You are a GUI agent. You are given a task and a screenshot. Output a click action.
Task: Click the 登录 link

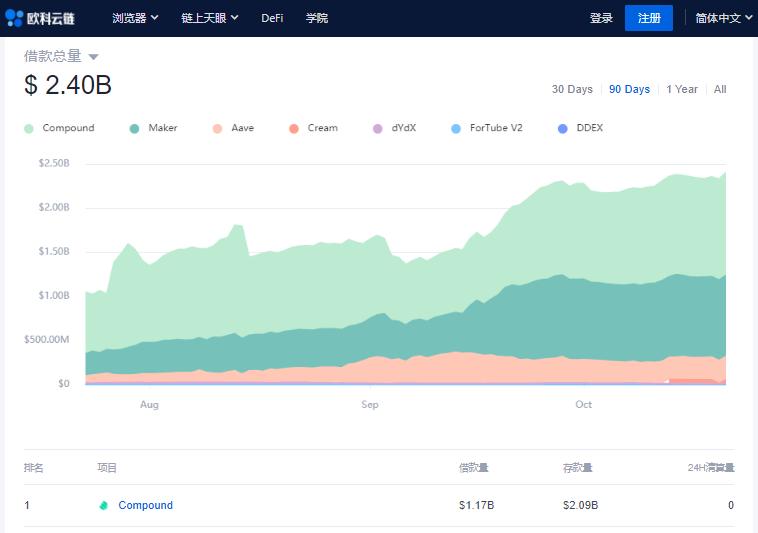click(x=601, y=18)
